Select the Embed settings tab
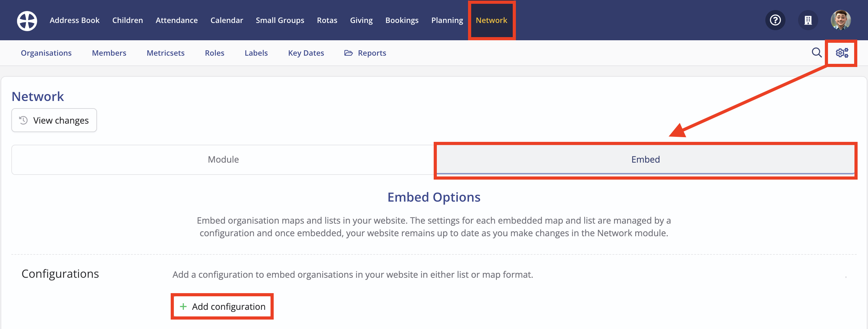This screenshot has height=329, width=868. (x=645, y=159)
